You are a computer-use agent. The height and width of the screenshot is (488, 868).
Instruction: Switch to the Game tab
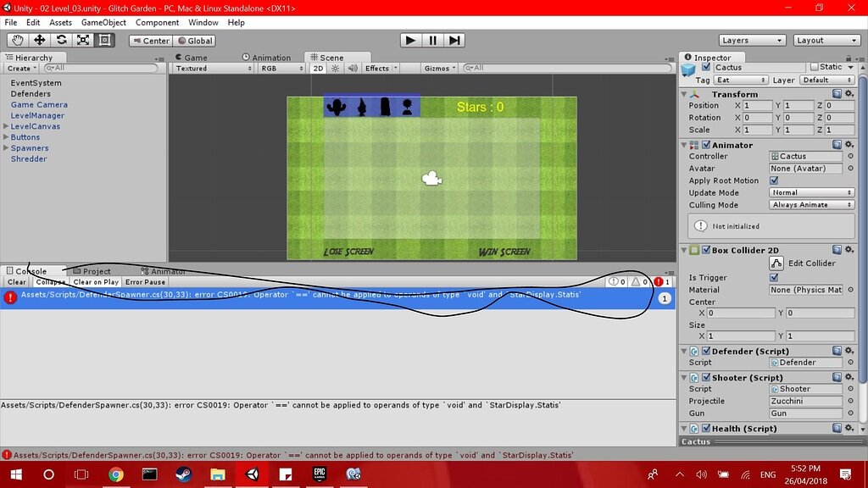(x=192, y=58)
